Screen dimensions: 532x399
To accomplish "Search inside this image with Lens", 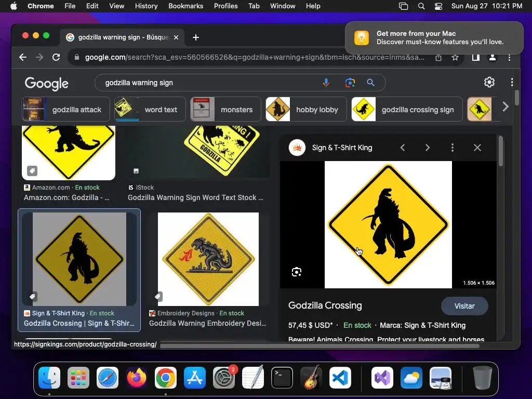I will [297, 272].
